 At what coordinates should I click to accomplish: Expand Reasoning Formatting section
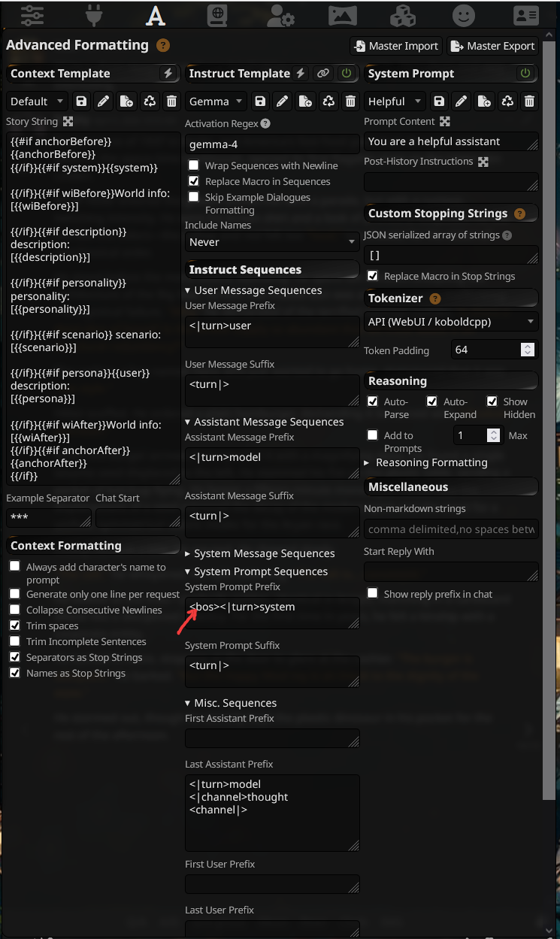click(x=425, y=462)
